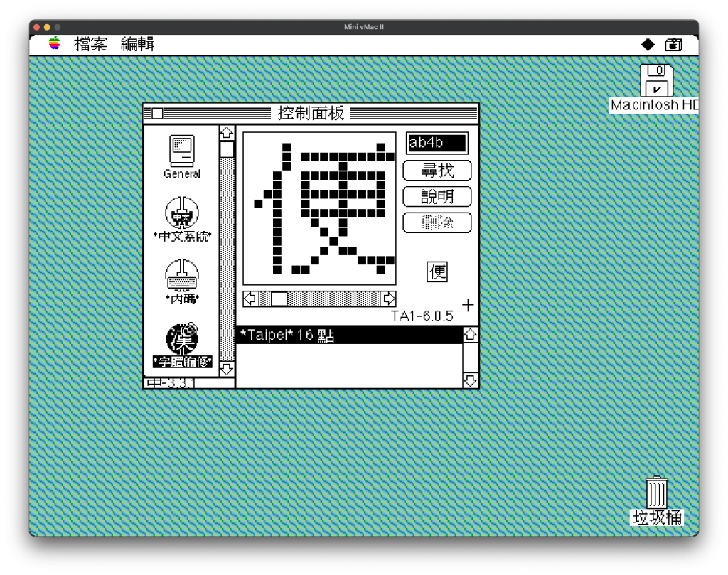Select *Taipei* 16 點 font list entry
728x575 pixels.
click(348, 335)
